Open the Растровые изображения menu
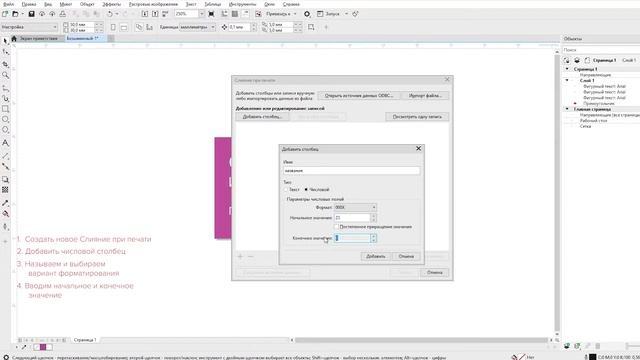 (153, 4)
